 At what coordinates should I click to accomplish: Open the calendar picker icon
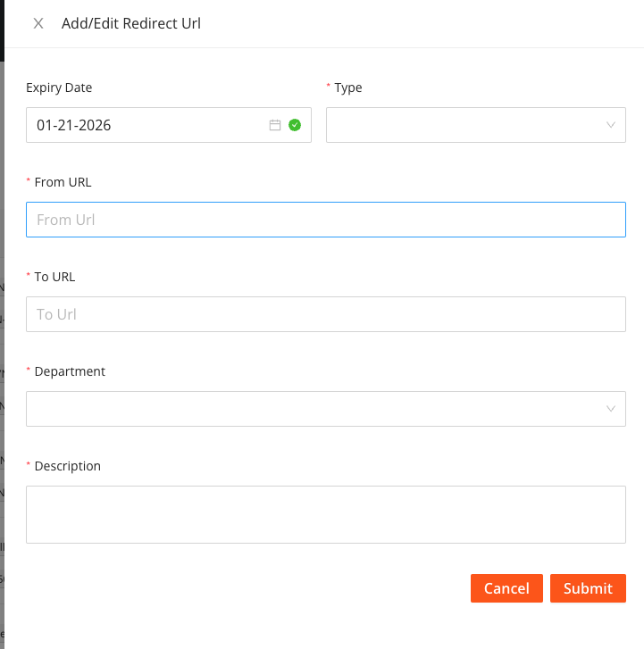coord(275,125)
